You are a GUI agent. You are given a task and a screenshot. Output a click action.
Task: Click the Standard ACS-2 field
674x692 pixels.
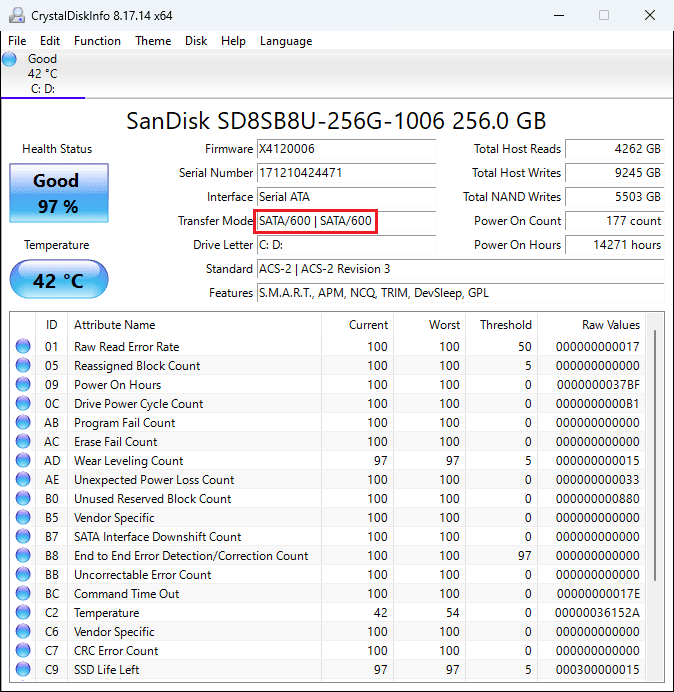coord(460,269)
